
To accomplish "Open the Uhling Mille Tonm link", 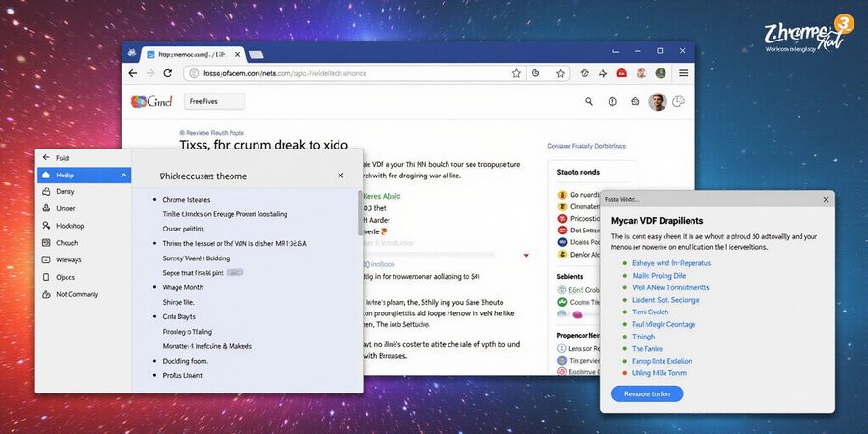I will point(659,373).
